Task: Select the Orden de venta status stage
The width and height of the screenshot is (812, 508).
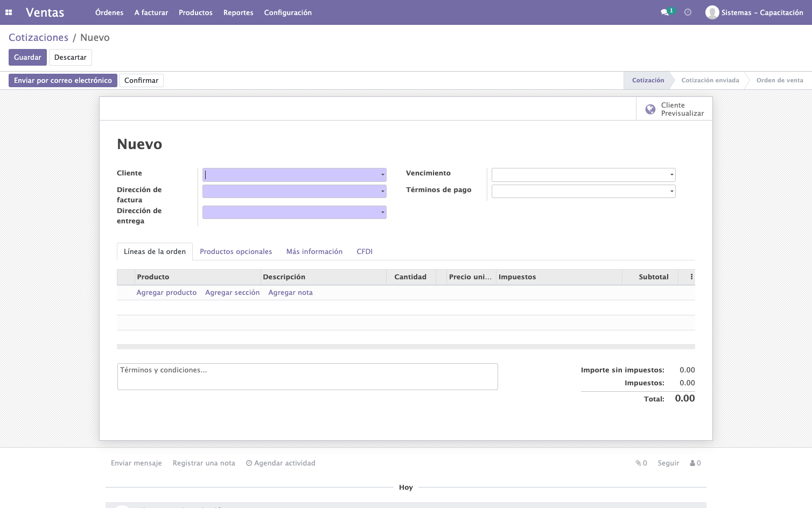Action: click(x=780, y=80)
